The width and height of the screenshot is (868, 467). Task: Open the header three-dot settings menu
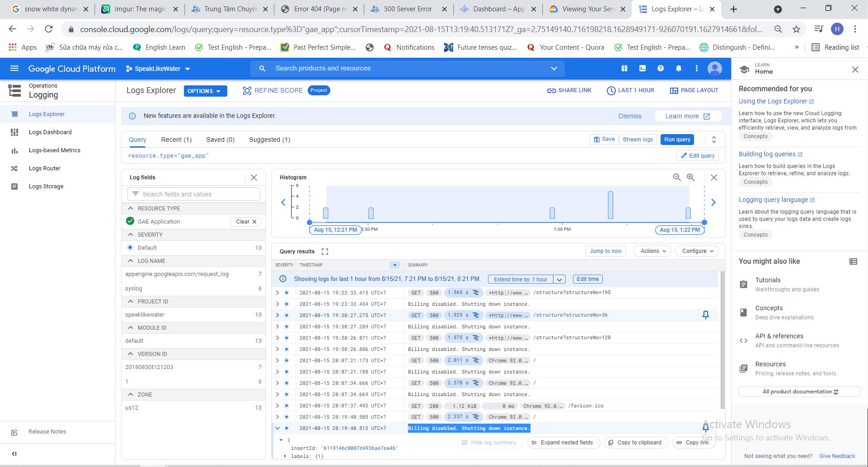pos(697,69)
